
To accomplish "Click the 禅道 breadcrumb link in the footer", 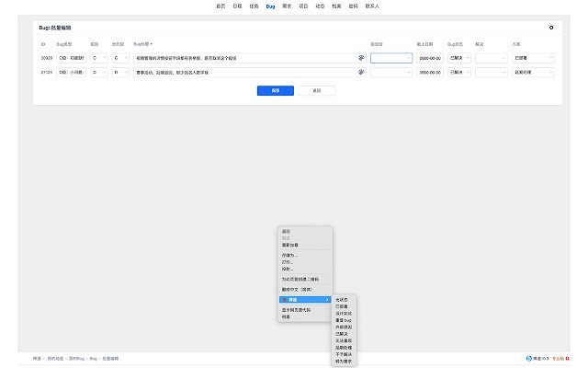I will coord(37,359).
